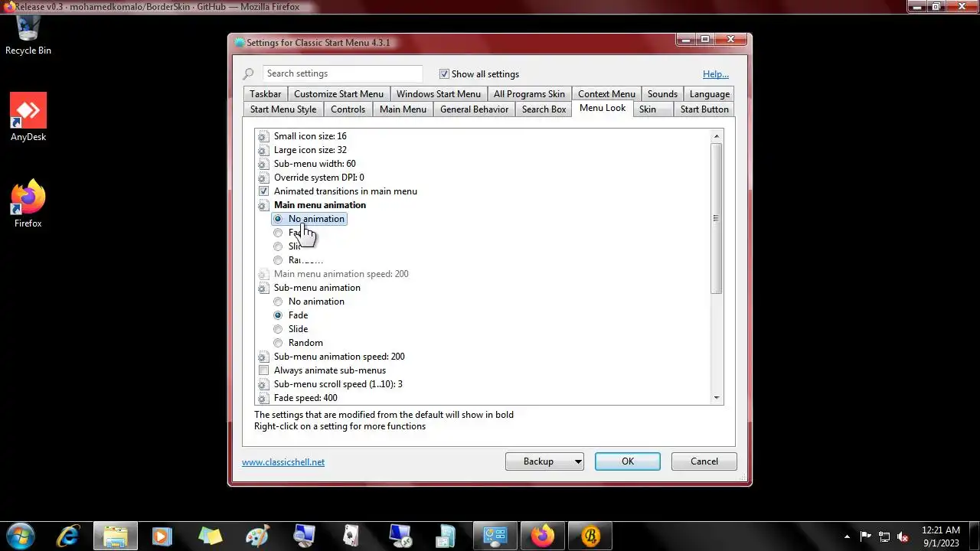Enable Always animate sub-menus
This screenshot has height=551, width=980.
pos(263,370)
